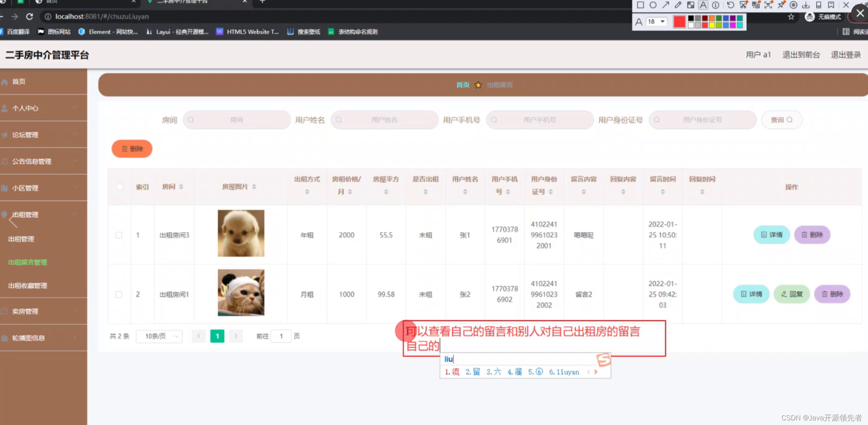Save the screenshot with download icon
The height and width of the screenshot is (425, 868).
[x=806, y=5]
